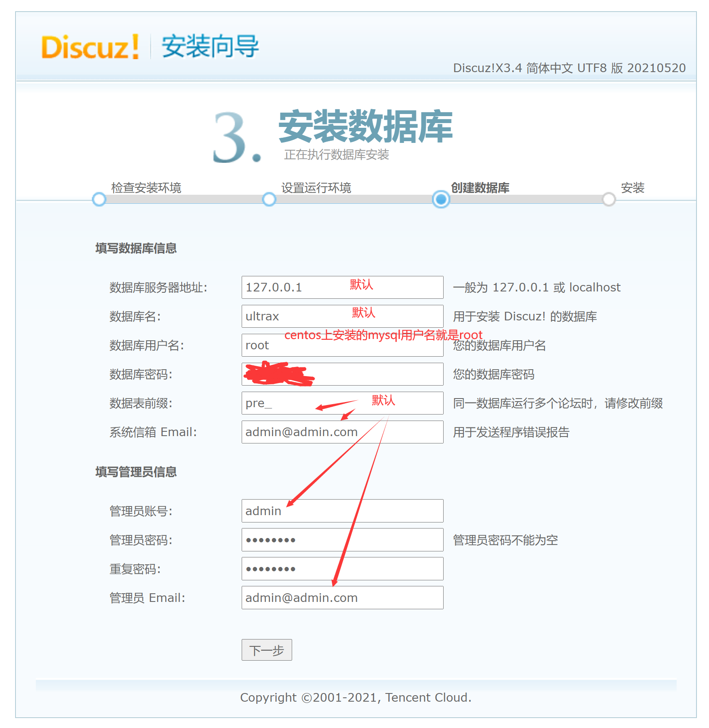709x728 pixels.
Task: Click the Discuz! logo
Action: [90, 47]
